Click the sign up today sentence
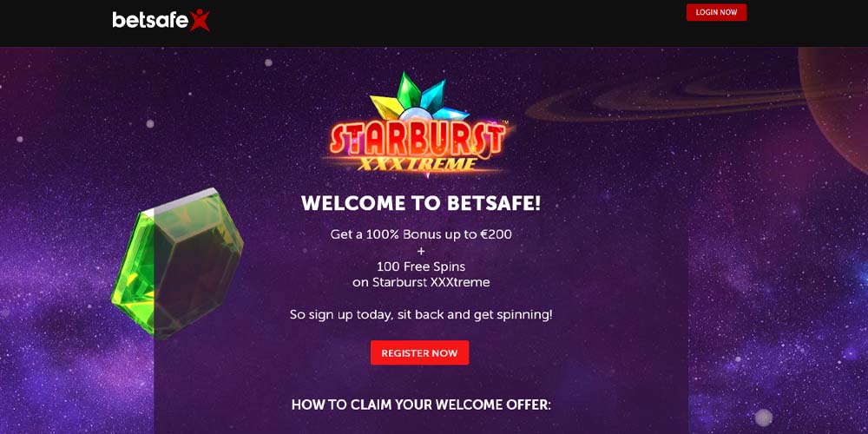 (421, 315)
